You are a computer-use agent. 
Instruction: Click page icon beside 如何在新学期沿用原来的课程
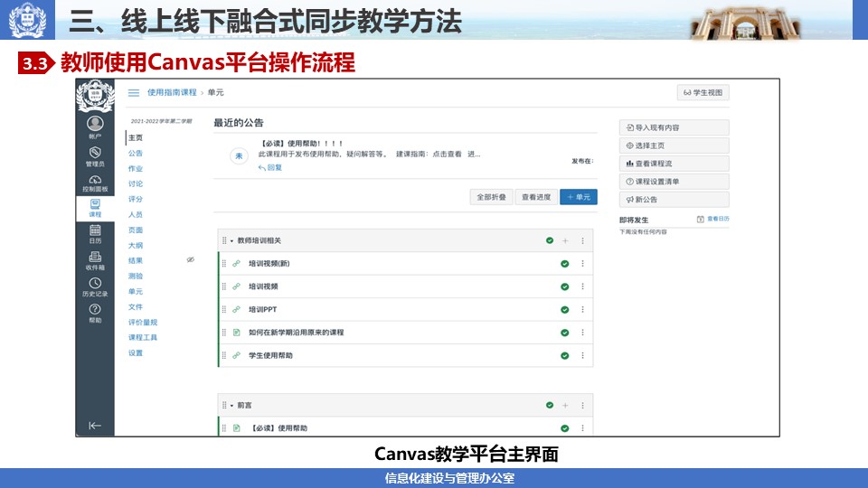236,333
